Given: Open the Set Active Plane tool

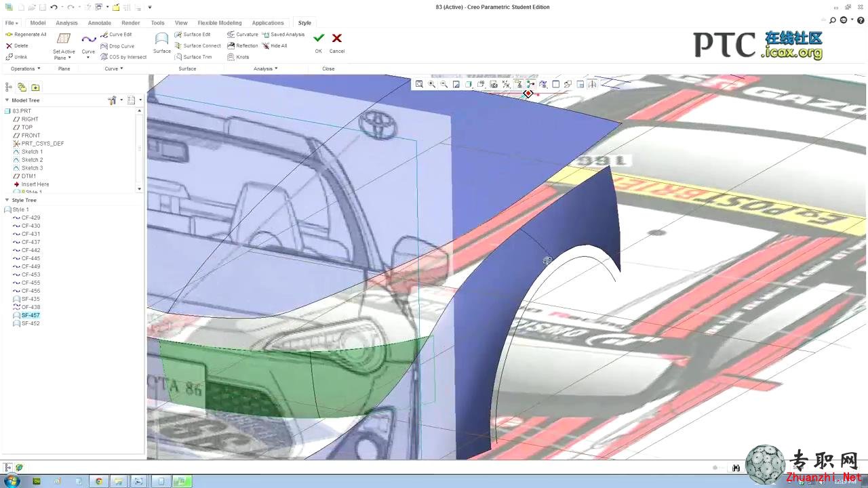Looking at the screenshot, I should [64, 45].
